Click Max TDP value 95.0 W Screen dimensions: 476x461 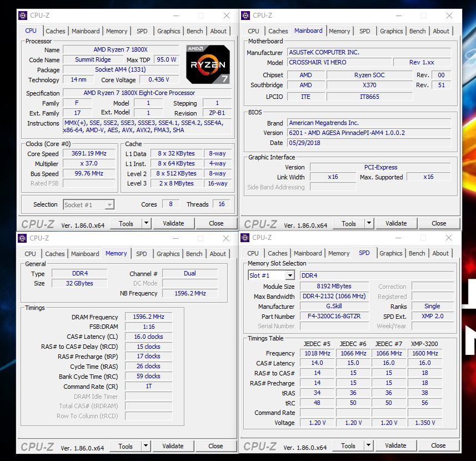pos(167,60)
